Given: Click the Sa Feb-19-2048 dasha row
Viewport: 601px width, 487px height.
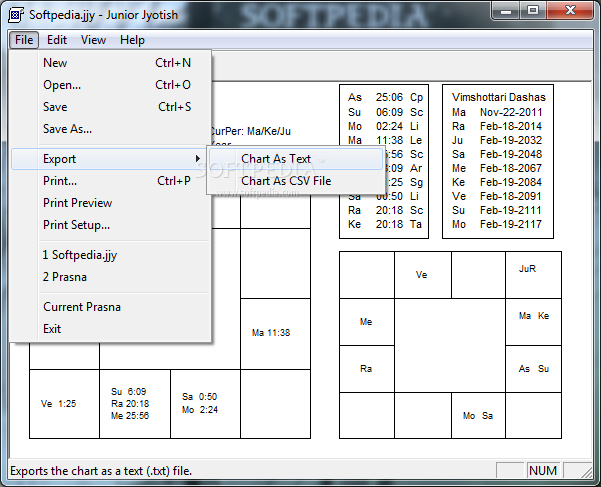Looking at the screenshot, I should tap(497, 154).
